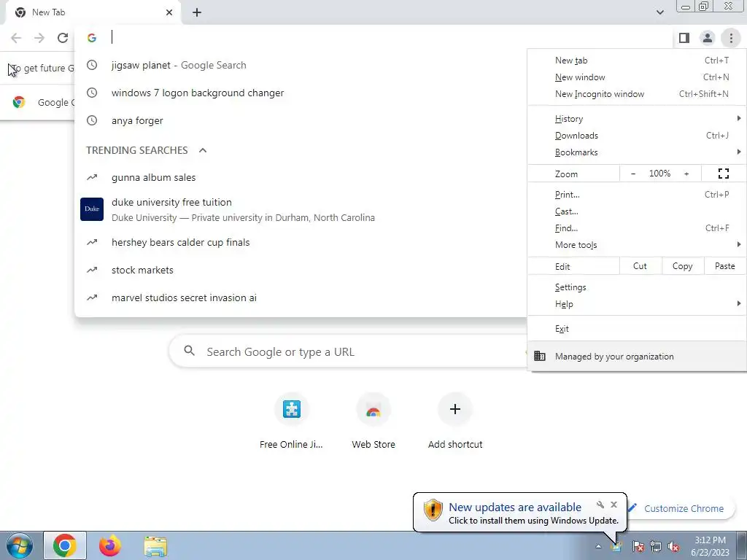Select New window menu item
The image size is (747, 560).
point(637,77)
